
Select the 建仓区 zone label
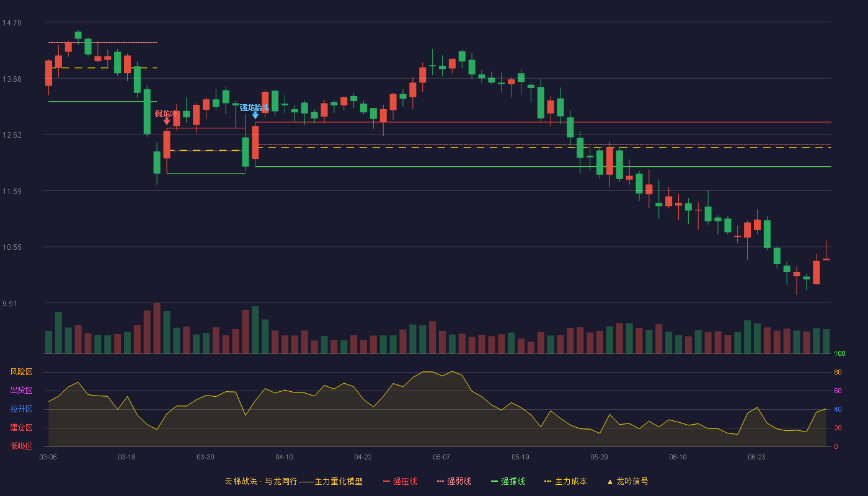(x=21, y=428)
